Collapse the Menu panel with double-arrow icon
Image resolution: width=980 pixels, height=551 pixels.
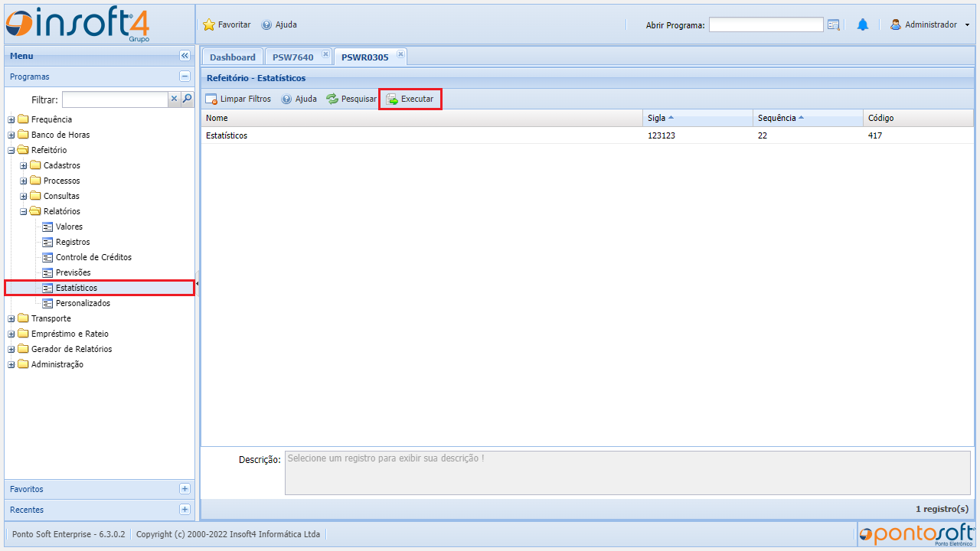pos(185,56)
